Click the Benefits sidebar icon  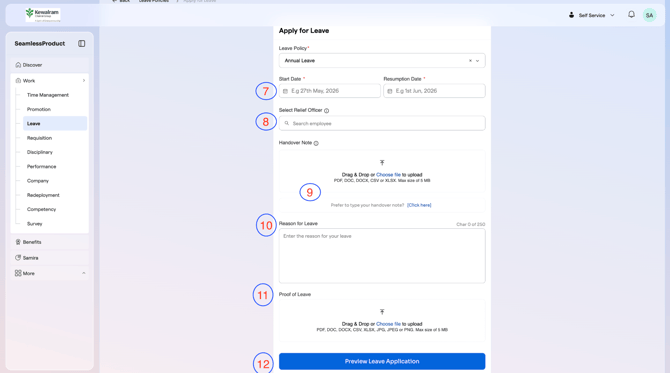click(18, 242)
